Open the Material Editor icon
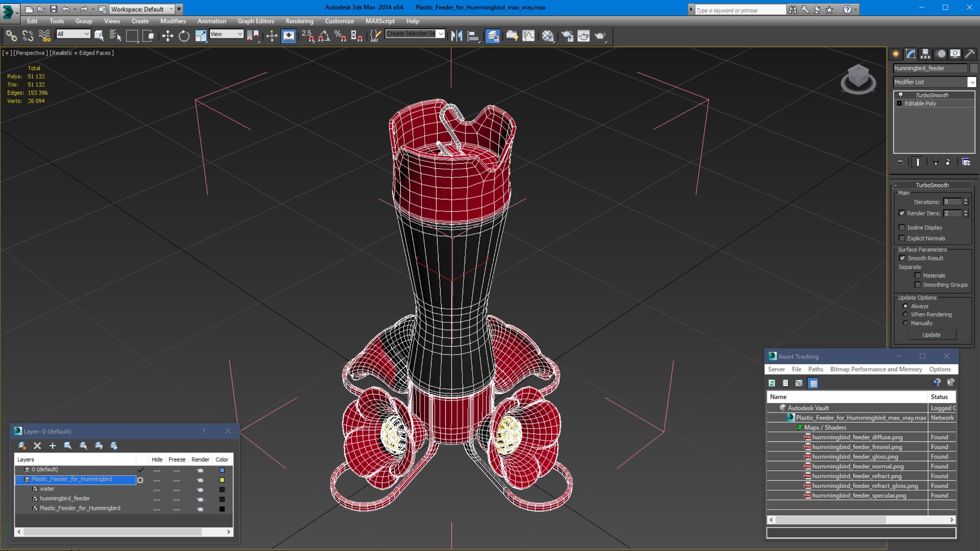The width and height of the screenshot is (980, 551). pos(548,36)
